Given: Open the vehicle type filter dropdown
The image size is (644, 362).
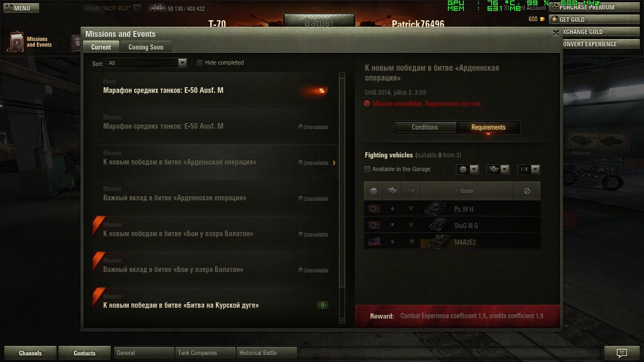Looking at the screenshot, I should [x=498, y=169].
